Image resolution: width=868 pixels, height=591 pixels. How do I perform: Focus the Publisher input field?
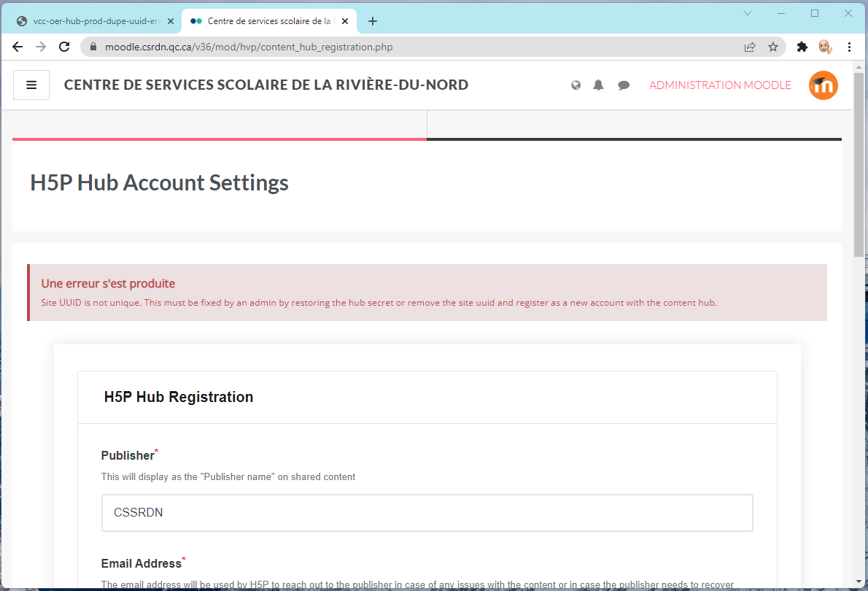click(427, 513)
